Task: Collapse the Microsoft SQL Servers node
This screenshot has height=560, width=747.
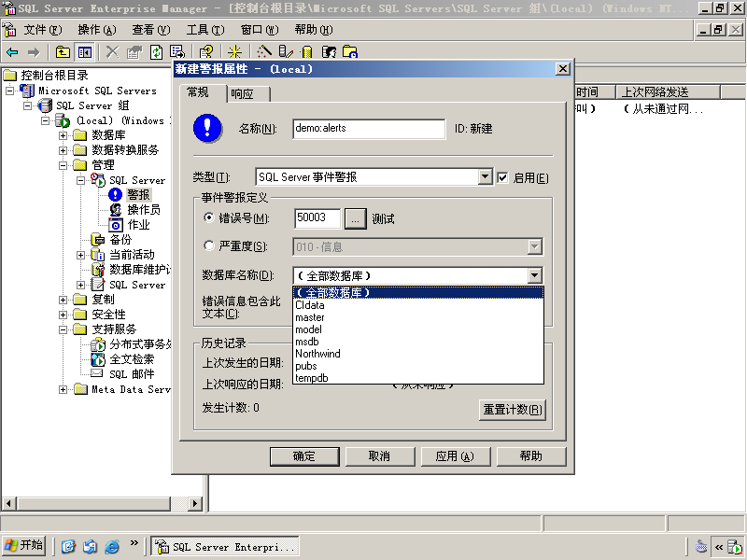Action: [10, 91]
